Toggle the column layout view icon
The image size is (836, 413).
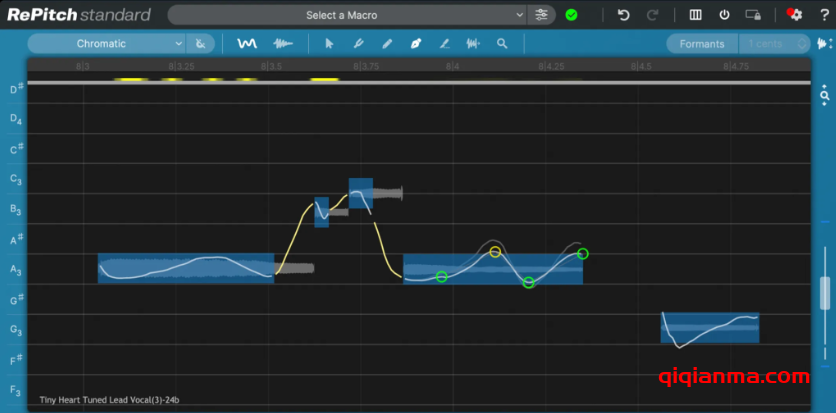tap(695, 15)
